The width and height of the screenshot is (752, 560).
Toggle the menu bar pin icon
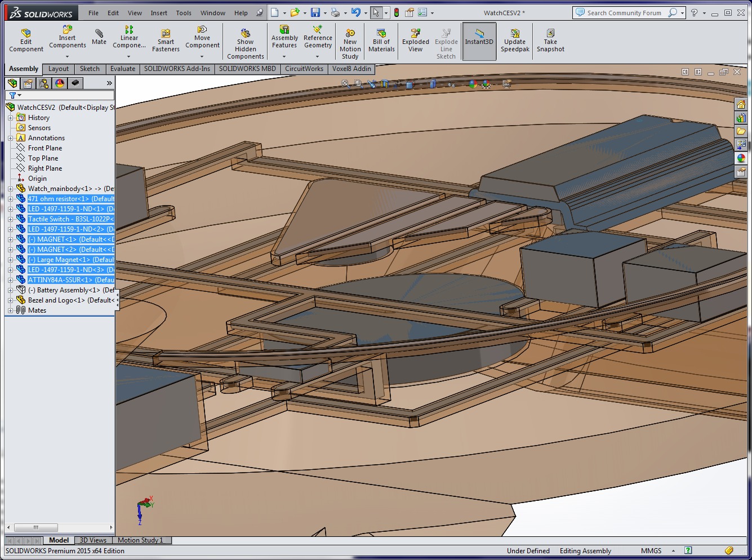[x=260, y=12]
